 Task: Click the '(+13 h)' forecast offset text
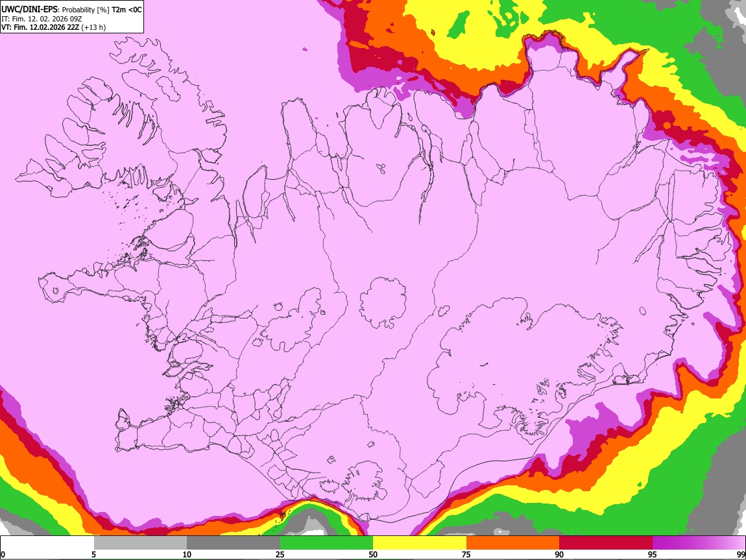pyautogui.click(x=93, y=28)
